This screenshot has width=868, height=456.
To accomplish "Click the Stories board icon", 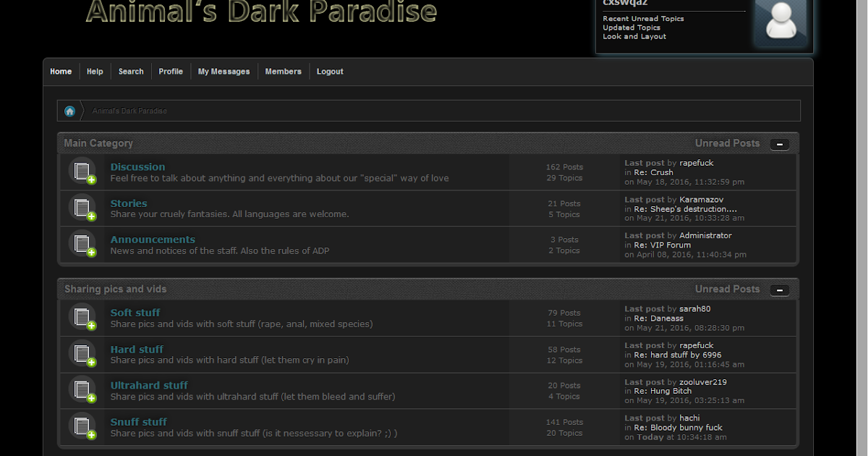I will pos(82,208).
